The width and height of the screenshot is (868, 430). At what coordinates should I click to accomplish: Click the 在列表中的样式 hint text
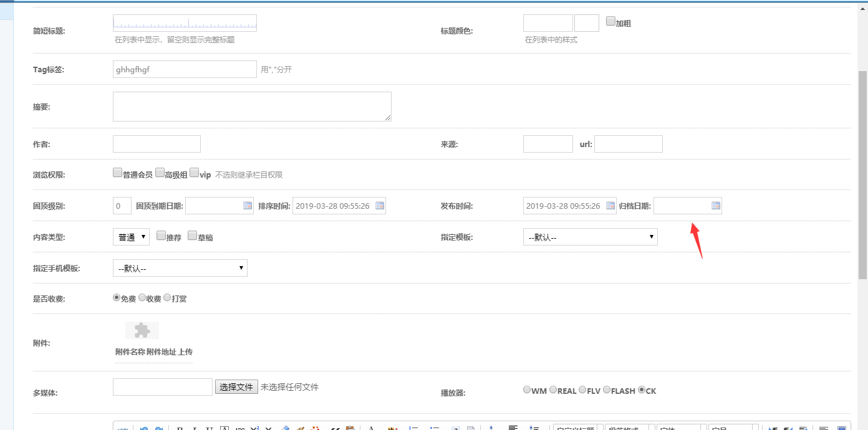point(551,40)
